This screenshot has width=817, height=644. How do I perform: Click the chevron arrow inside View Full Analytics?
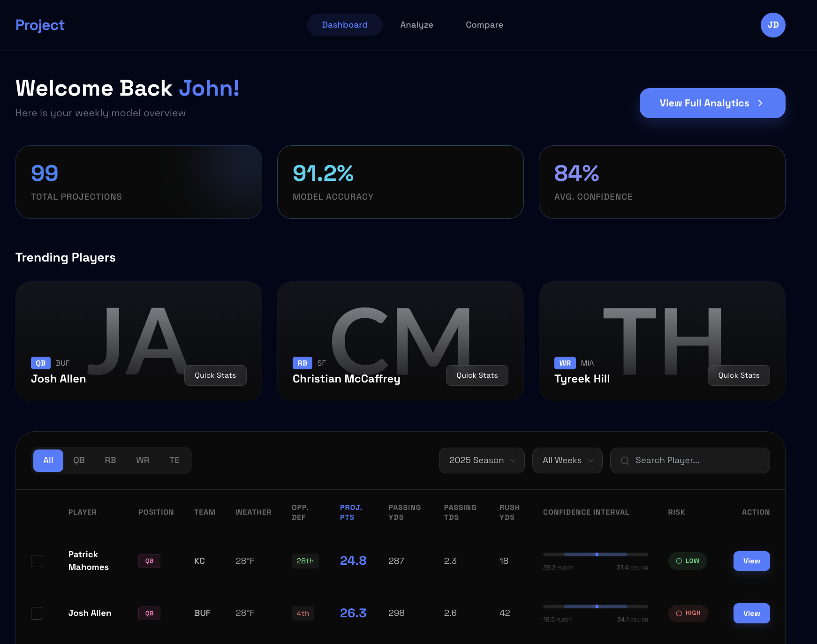pyautogui.click(x=760, y=103)
